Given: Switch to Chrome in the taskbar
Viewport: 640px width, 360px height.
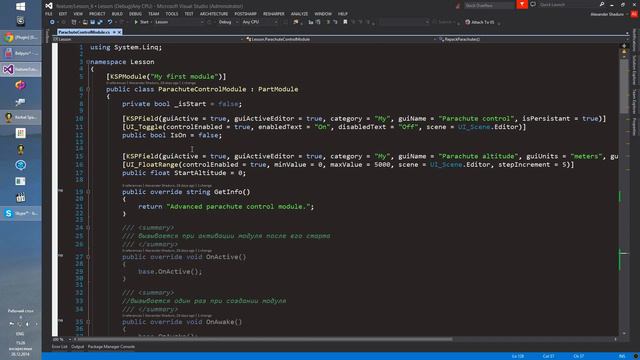Looking at the screenshot, I should 20,37.
